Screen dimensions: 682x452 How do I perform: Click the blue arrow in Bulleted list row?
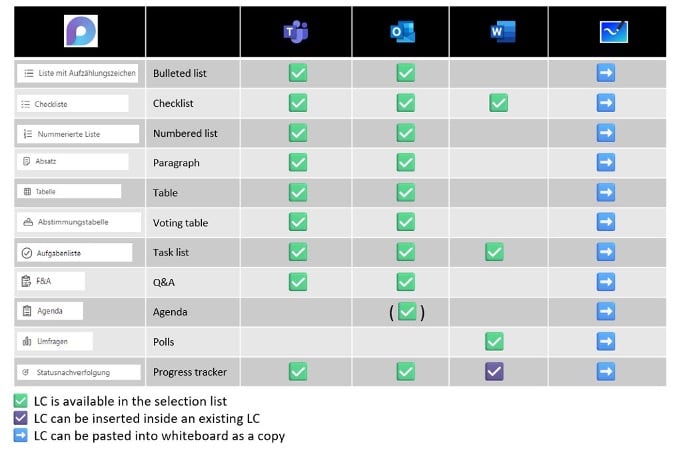pyautogui.click(x=606, y=73)
